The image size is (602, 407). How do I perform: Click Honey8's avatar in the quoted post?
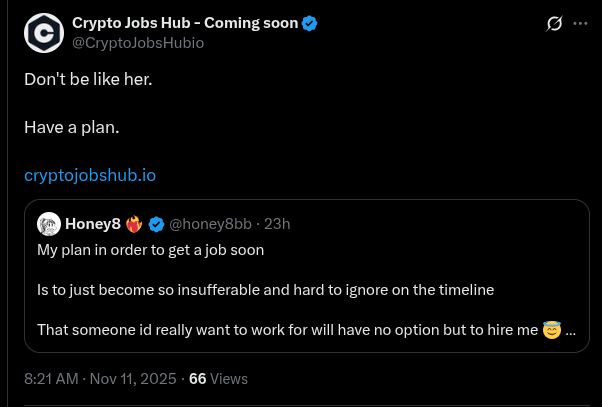click(x=48, y=222)
